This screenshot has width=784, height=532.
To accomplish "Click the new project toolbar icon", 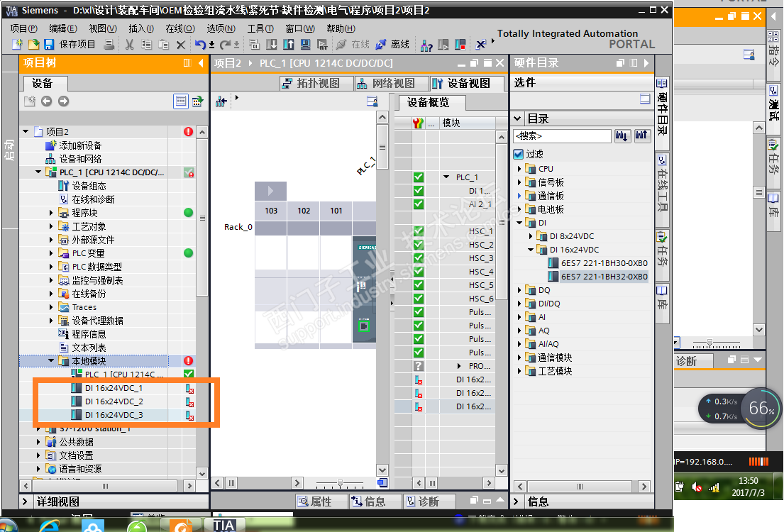I will tap(18, 45).
